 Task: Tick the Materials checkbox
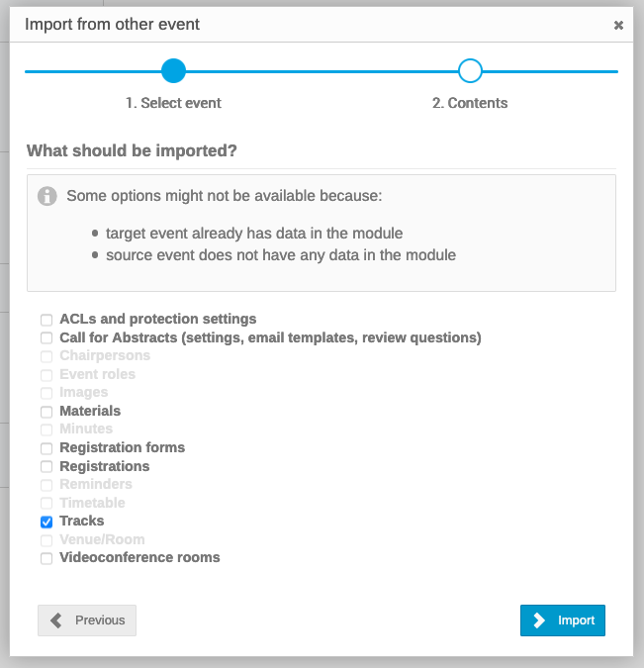tap(46, 412)
